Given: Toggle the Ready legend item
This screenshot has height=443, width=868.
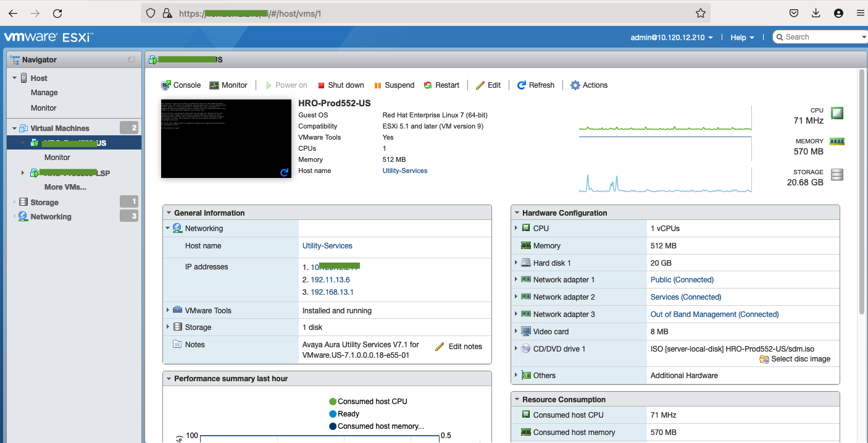Looking at the screenshot, I should pyautogui.click(x=344, y=414).
